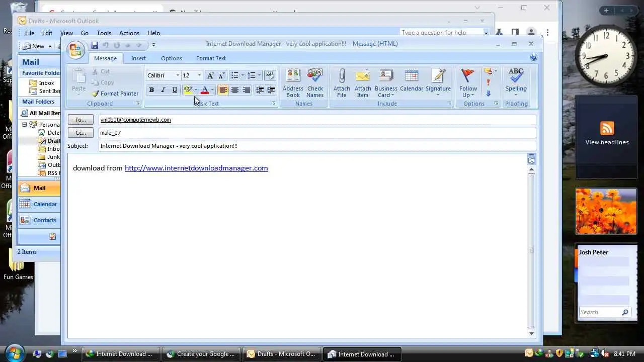The height and width of the screenshot is (362, 644).
Task: Grow the font size
Action: pyautogui.click(x=210, y=75)
